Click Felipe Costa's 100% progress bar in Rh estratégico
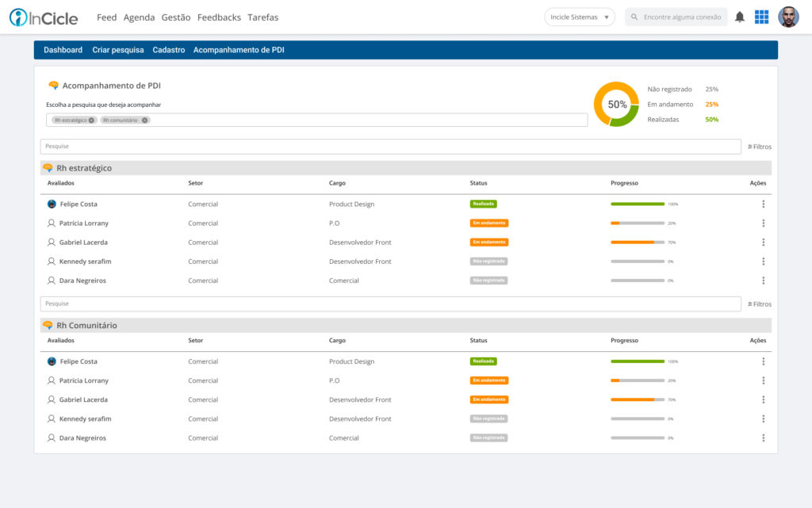 (638, 204)
